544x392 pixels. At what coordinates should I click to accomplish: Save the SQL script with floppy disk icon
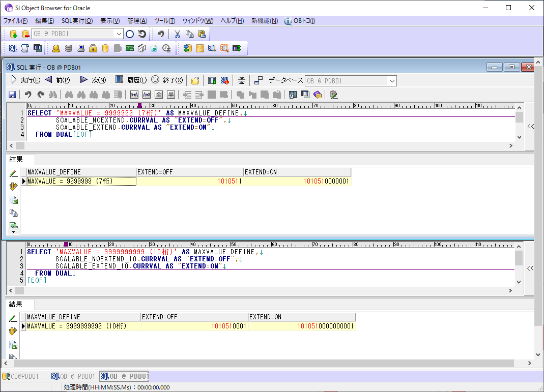pyautogui.click(x=12, y=95)
